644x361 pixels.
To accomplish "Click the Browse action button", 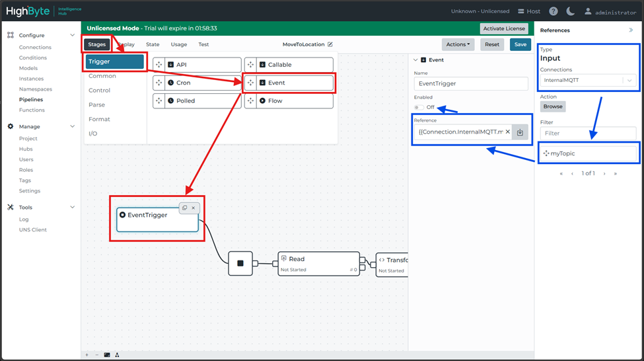I will coord(553,106).
